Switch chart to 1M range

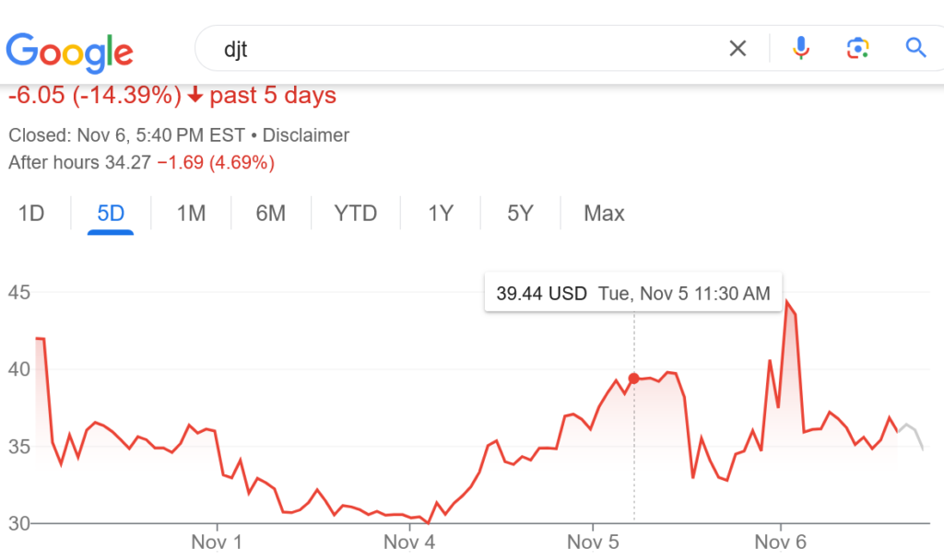point(191,214)
